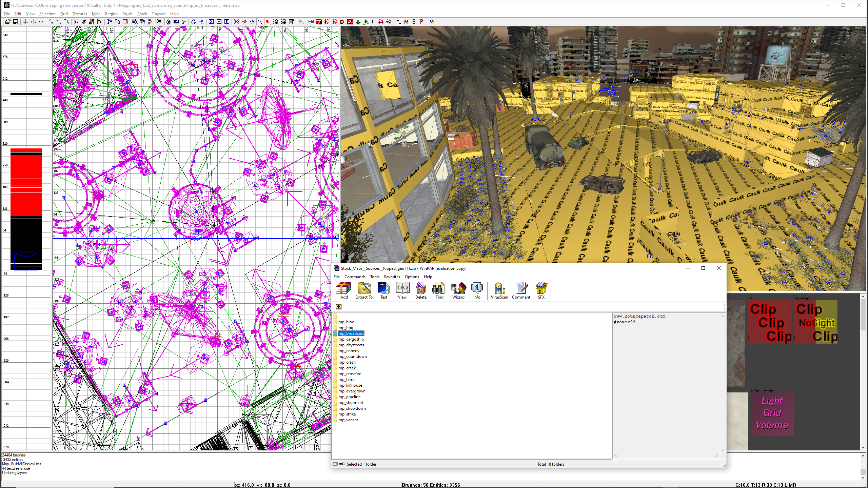Click the Z view button in toolbar
The height and width of the screenshot is (488, 868).
click(227, 22)
